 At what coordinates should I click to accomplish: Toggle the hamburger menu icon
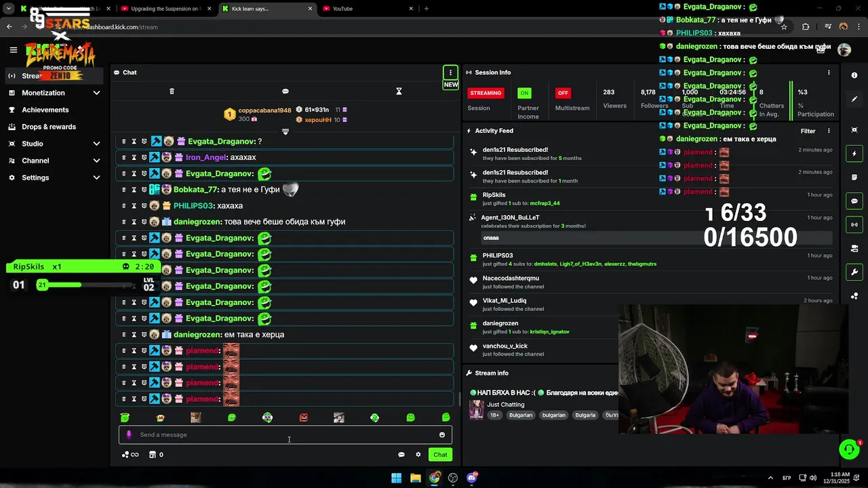[13, 49]
